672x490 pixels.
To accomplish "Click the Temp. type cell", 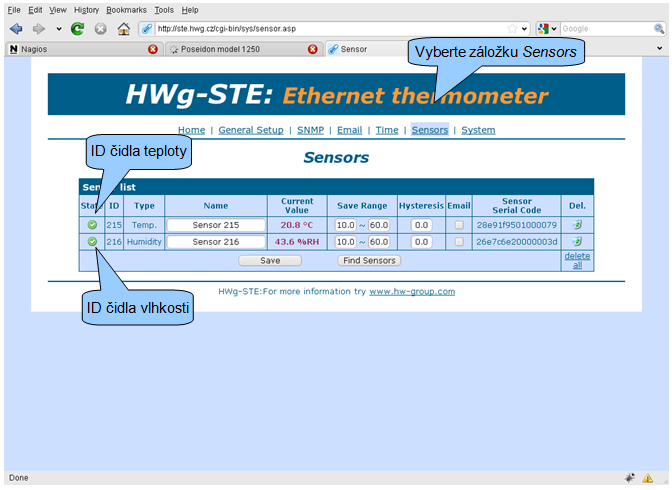I will [144, 225].
